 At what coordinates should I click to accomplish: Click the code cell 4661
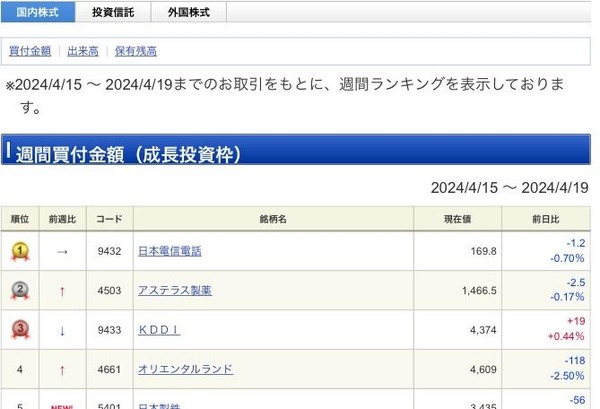109,369
